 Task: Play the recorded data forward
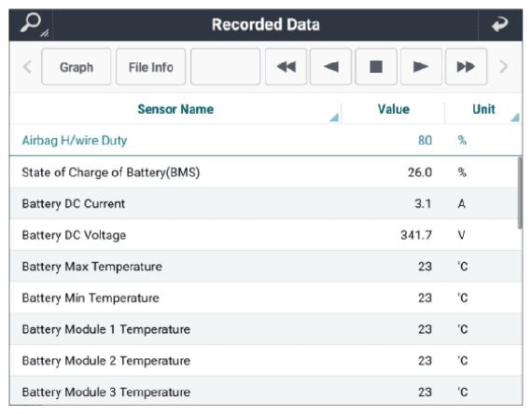coord(421,66)
